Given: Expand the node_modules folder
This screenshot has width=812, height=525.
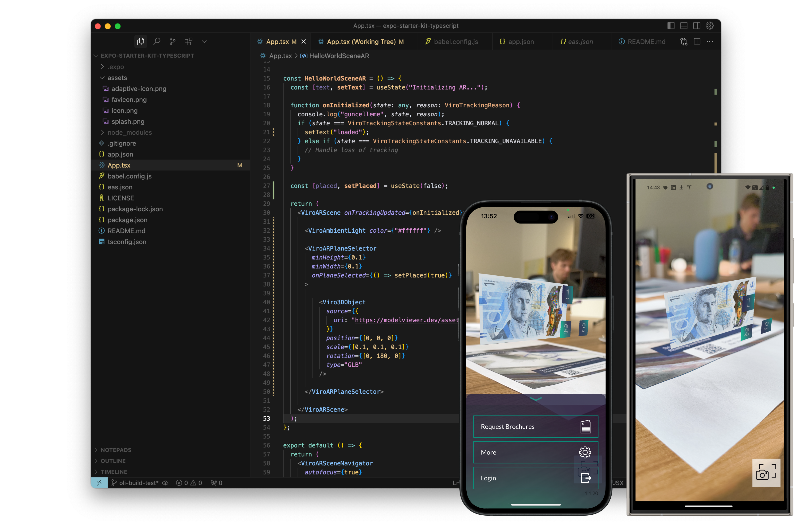Looking at the screenshot, I should click(x=129, y=132).
